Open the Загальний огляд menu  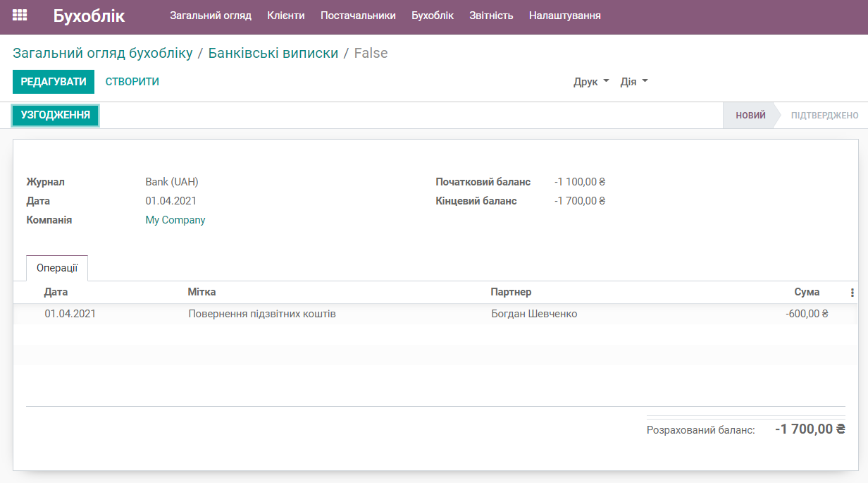pyautogui.click(x=210, y=15)
